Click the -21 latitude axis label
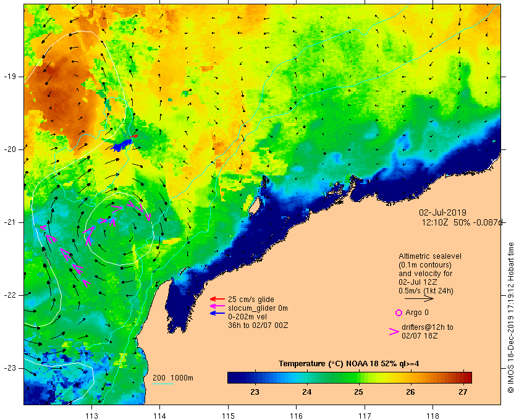This screenshot has width=519, height=420. [10, 222]
